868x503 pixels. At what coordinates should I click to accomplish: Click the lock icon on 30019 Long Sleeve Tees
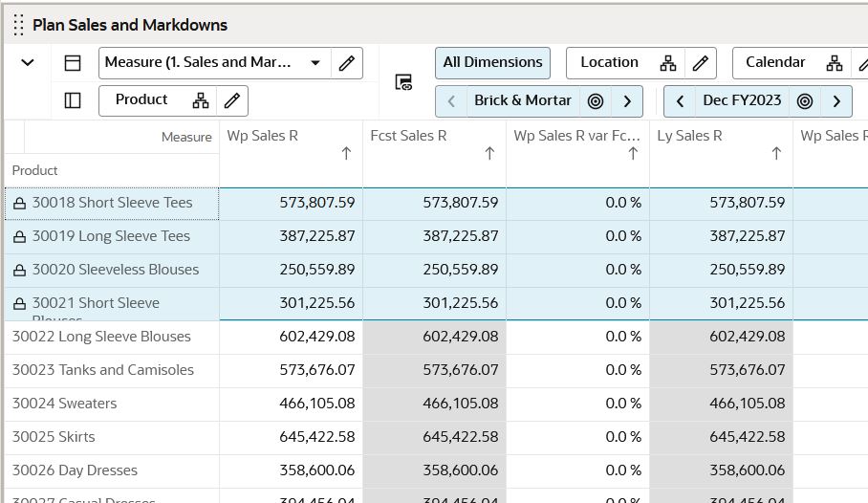click(19, 237)
